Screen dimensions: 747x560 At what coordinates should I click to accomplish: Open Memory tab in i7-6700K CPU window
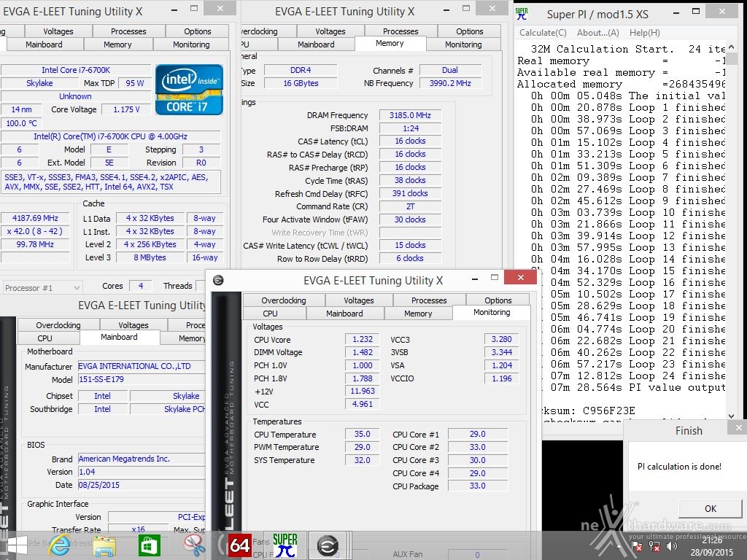tap(117, 44)
